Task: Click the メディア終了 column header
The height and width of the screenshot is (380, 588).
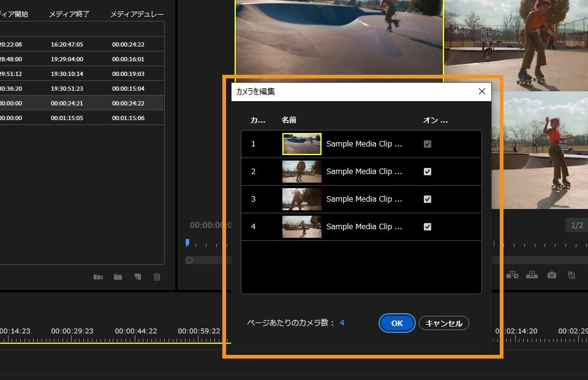Action: tap(70, 13)
